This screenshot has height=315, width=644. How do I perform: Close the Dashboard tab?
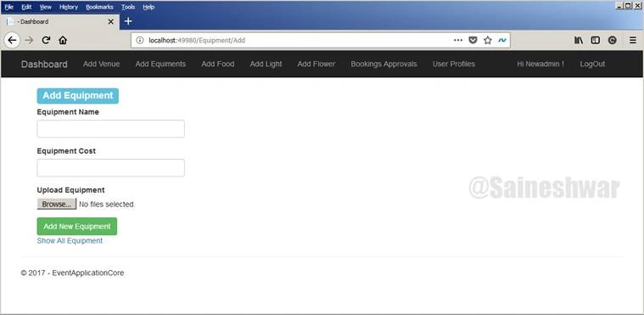pos(110,22)
